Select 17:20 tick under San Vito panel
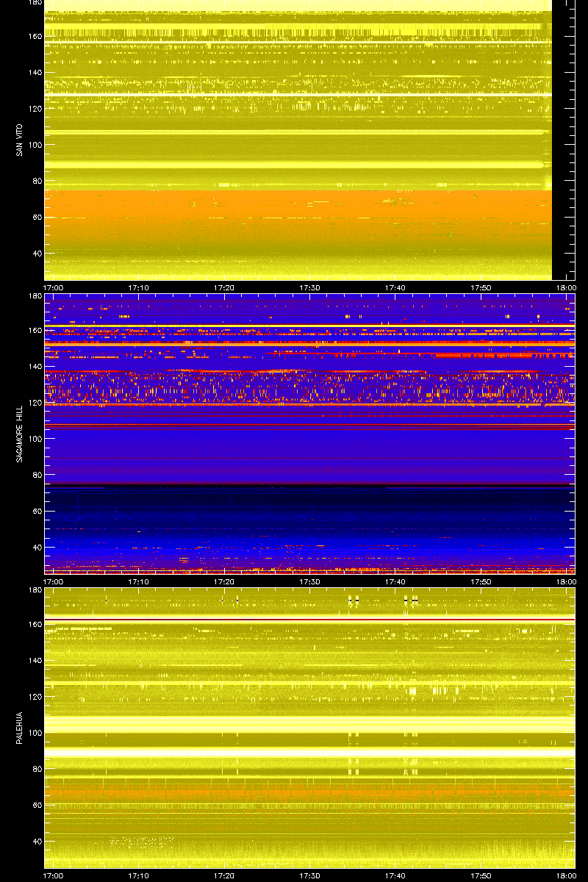 click(224, 287)
